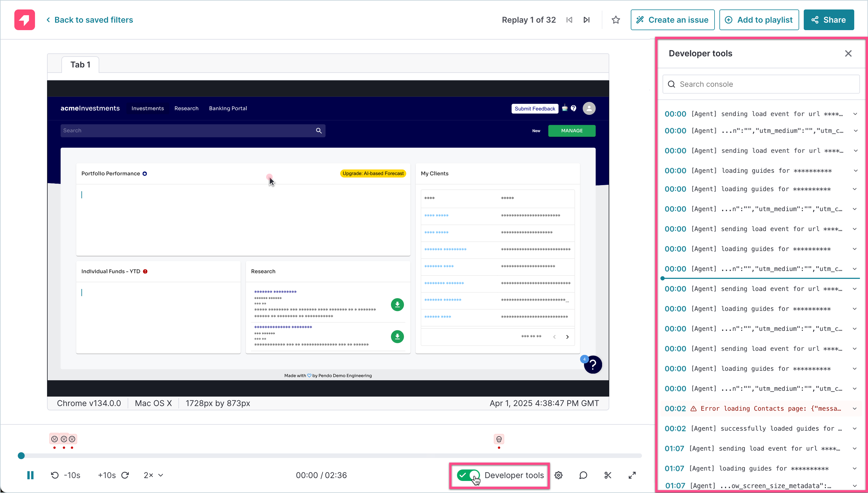Open Banking Portal nav item
868x493 pixels.
click(x=228, y=108)
